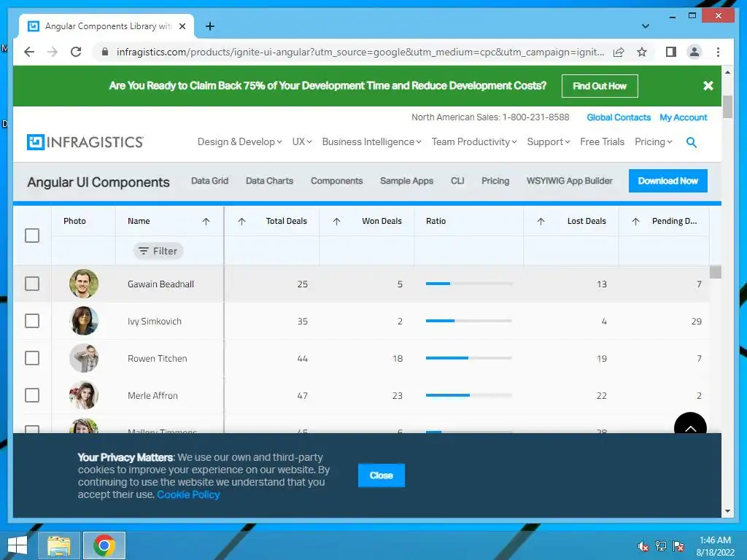Open the Chrome three-dot menu

tap(718, 52)
